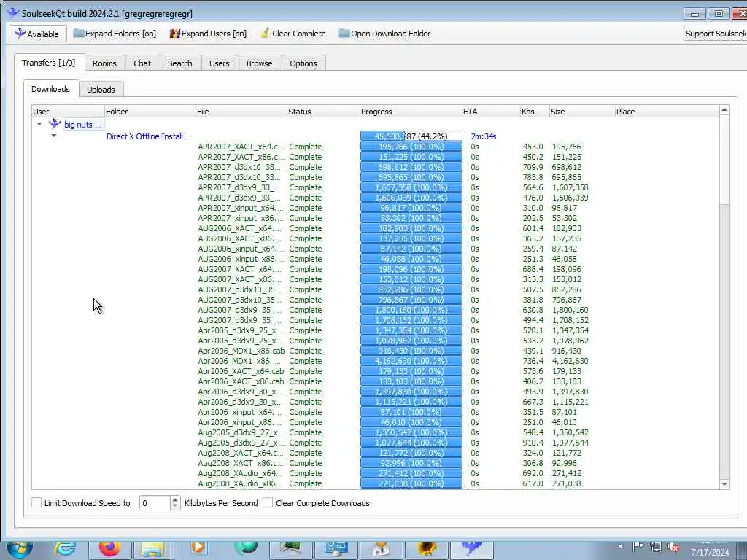Toggle Expand Folders [on] toolbar button
This screenshot has height=560, width=747.
(115, 34)
